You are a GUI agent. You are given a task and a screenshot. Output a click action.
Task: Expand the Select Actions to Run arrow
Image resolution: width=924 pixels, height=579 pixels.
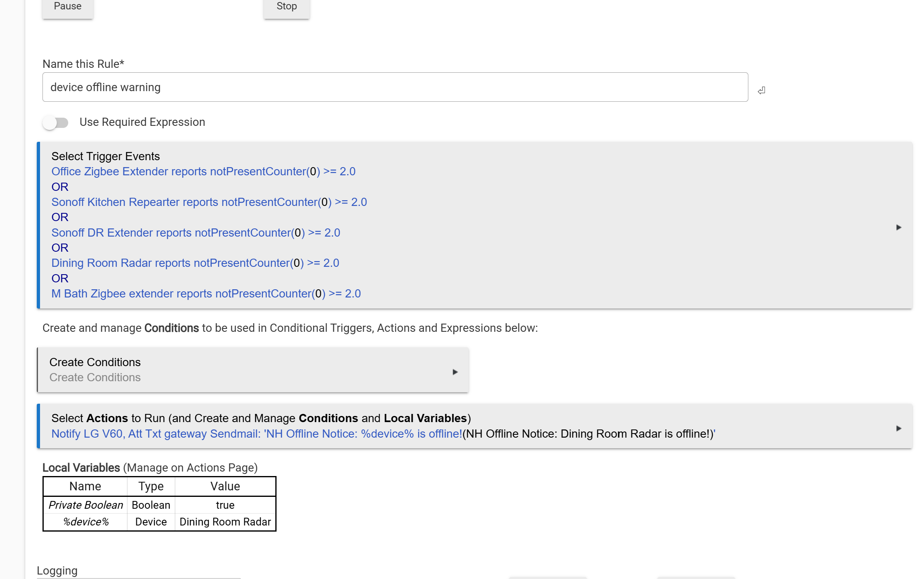click(x=898, y=428)
